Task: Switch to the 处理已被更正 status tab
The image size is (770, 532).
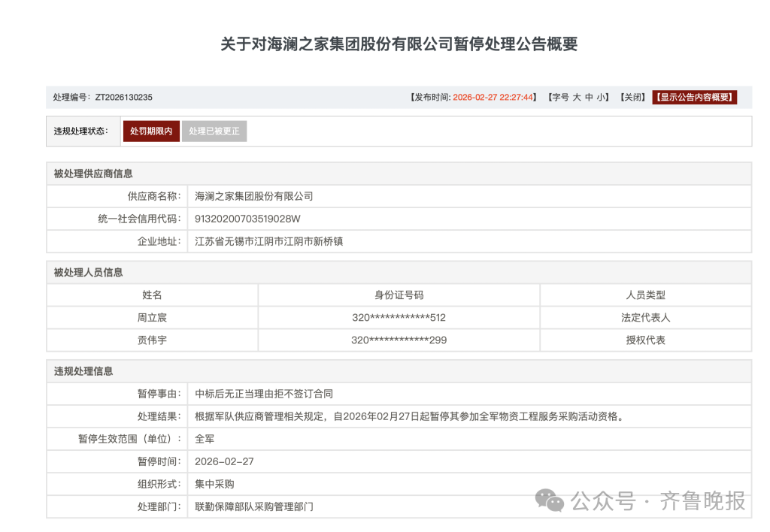Action: coord(214,131)
